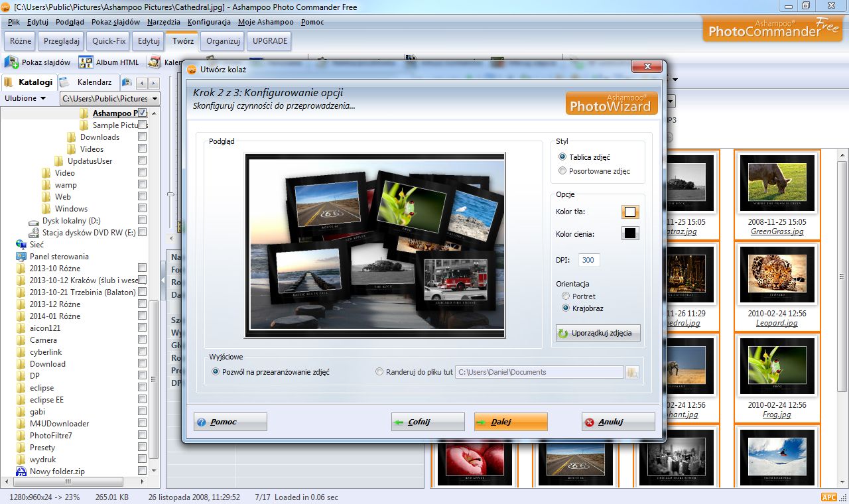
Task: Open the Ulubione favorites dropdown
Action: (25, 98)
